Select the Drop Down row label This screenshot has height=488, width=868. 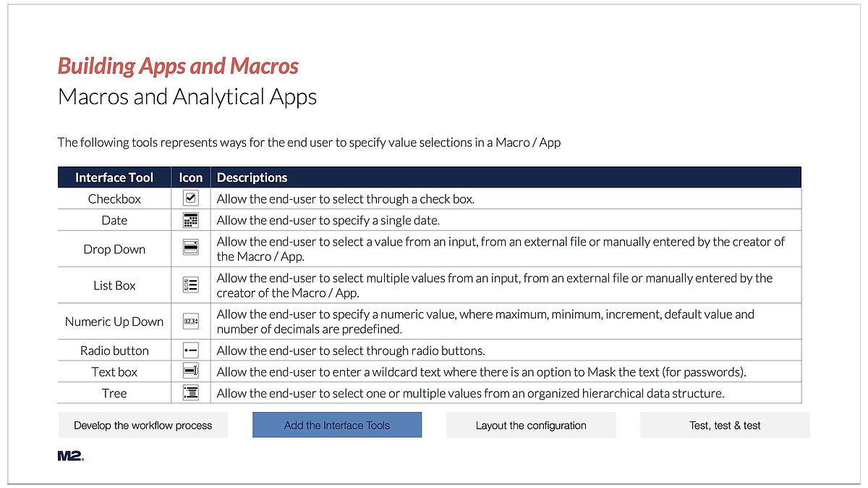click(114, 249)
